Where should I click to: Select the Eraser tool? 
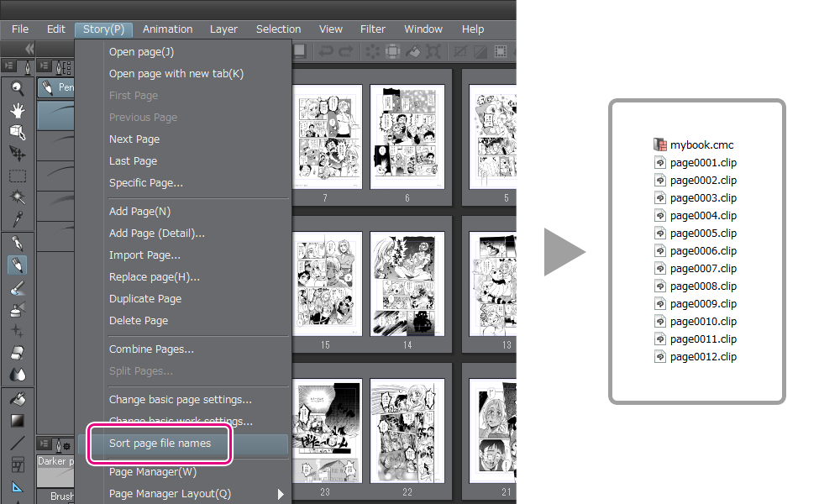coord(17,354)
